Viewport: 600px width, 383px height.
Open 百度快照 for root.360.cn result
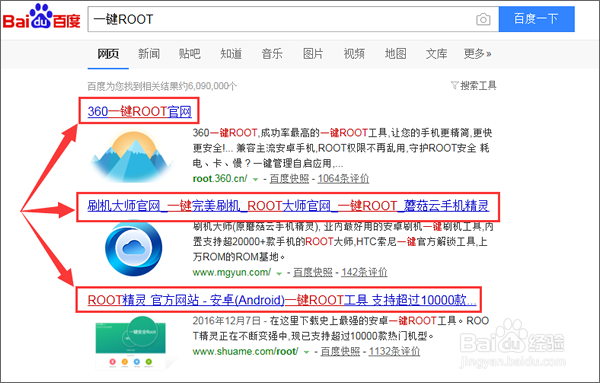[289, 179]
